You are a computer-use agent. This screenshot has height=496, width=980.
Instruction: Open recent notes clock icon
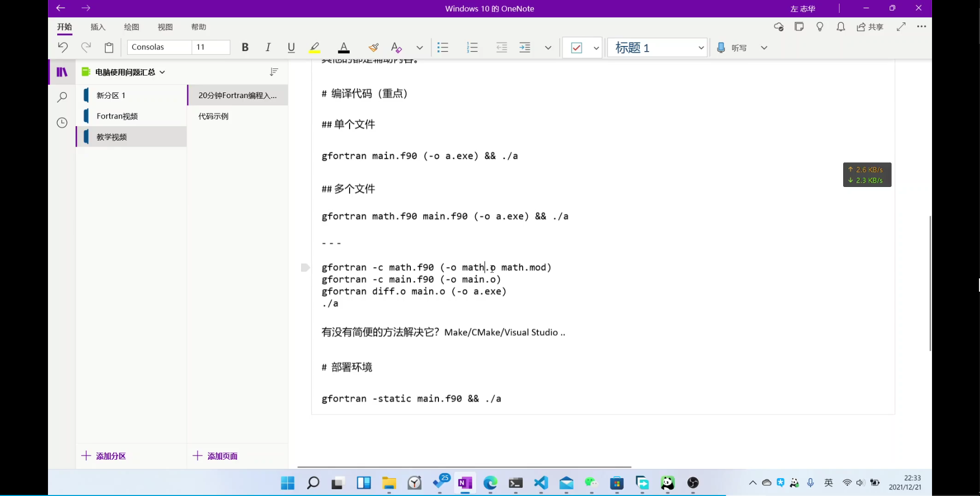point(62,123)
